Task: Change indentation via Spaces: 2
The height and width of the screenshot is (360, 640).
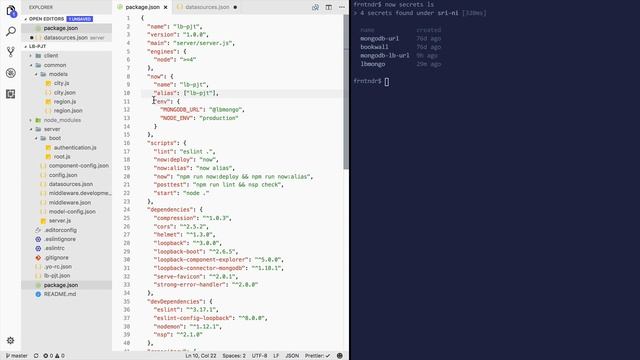Action: coord(234,356)
